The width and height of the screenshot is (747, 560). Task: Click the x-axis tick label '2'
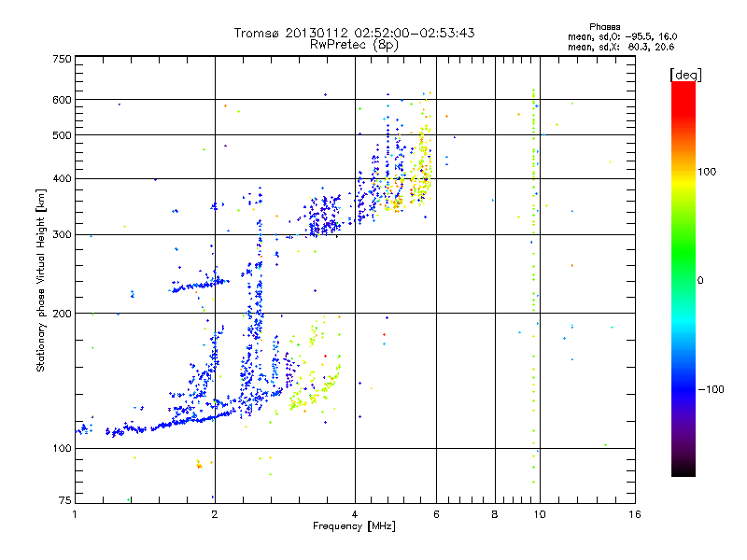[215, 514]
